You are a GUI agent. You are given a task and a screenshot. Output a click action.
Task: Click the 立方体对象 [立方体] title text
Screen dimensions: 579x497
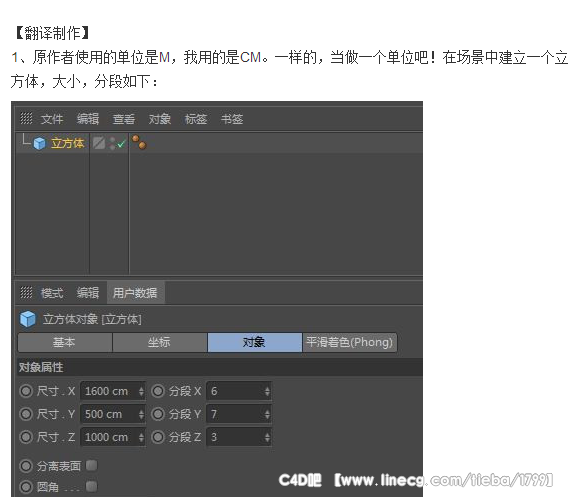92,319
